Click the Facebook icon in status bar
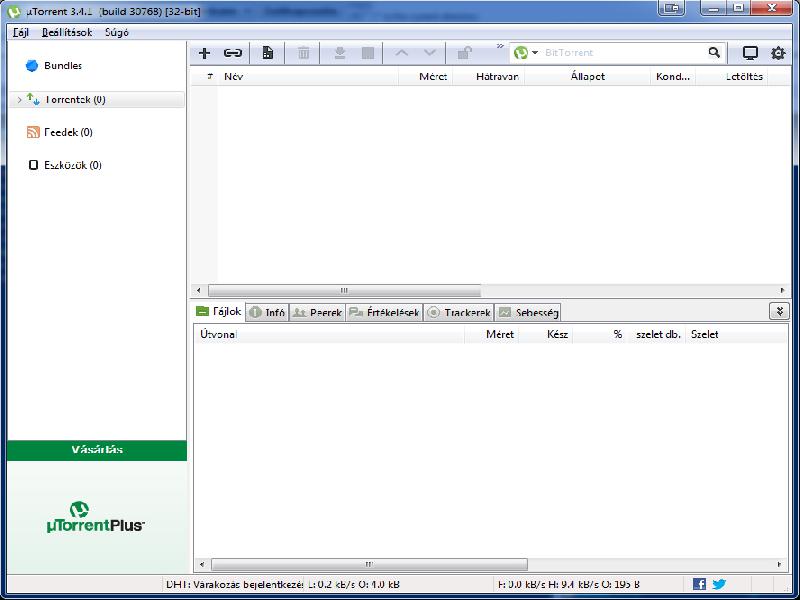The height and width of the screenshot is (600, 800). pyautogui.click(x=699, y=584)
